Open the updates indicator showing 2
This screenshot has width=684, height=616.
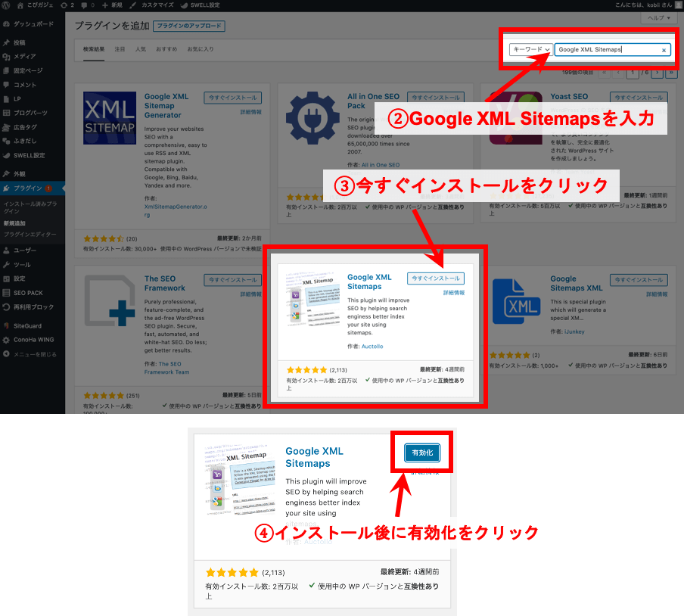tap(67, 5)
